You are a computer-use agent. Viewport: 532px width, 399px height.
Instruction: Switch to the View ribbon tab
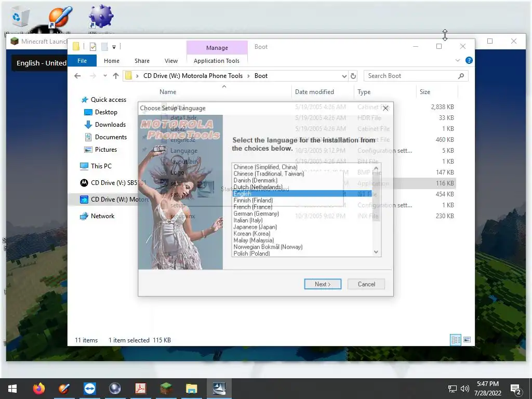pos(171,61)
